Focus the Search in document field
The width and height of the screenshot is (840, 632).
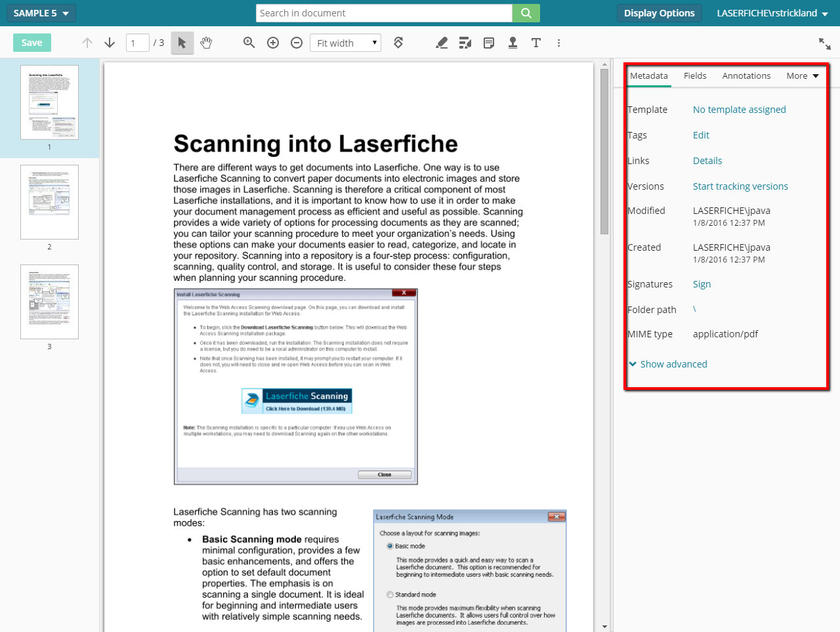[x=384, y=13]
